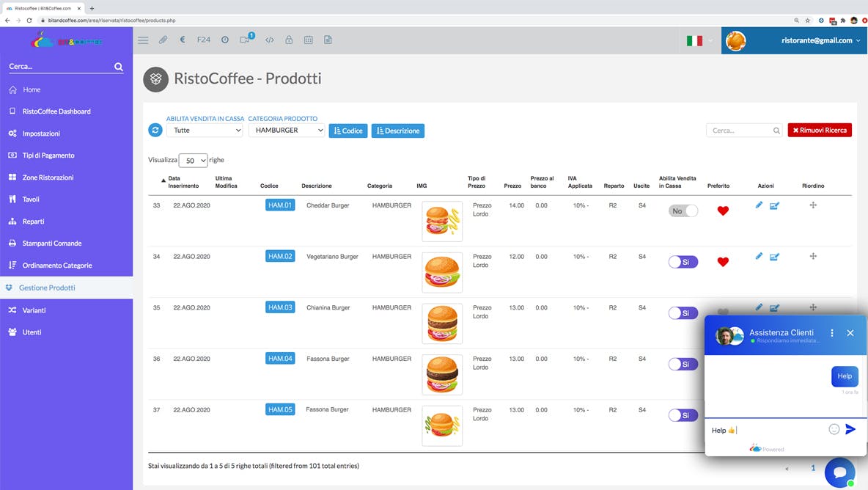Open Tipi di Pagamento in sidebar
Image resolution: width=868 pixels, height=490 pixels.
click(x=48, y=156)
